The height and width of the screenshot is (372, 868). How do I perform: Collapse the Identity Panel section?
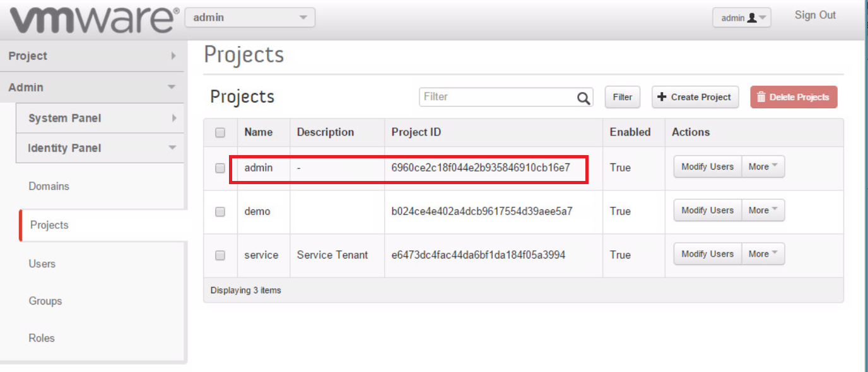point(101,148)
